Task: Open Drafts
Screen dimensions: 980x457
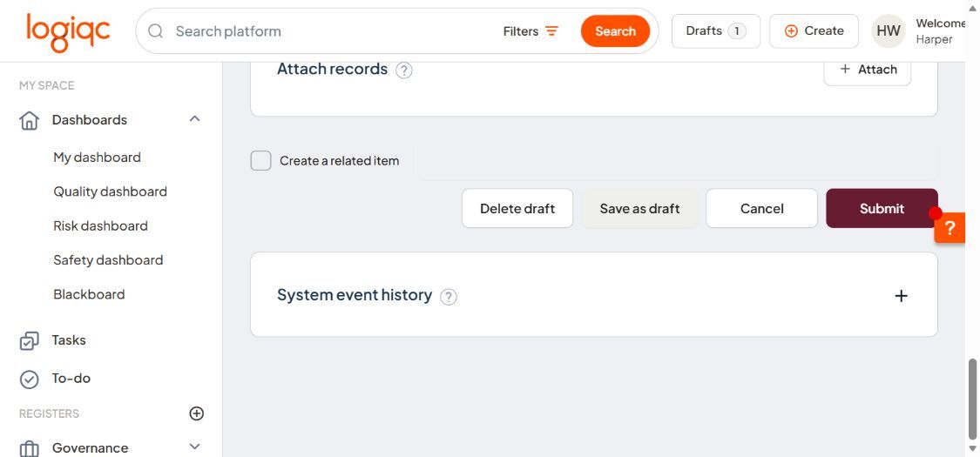Action: click(x=716, y=31)
